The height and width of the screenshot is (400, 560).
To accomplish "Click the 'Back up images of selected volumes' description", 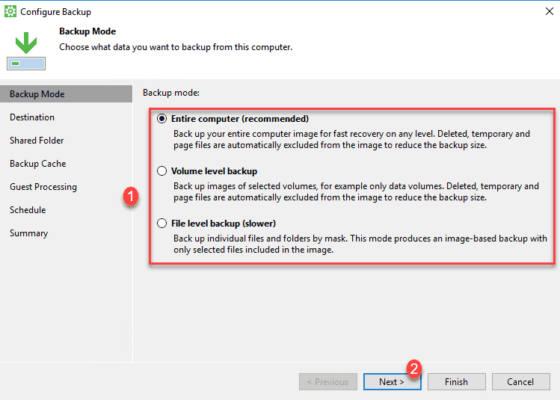I will pos(356,192).
